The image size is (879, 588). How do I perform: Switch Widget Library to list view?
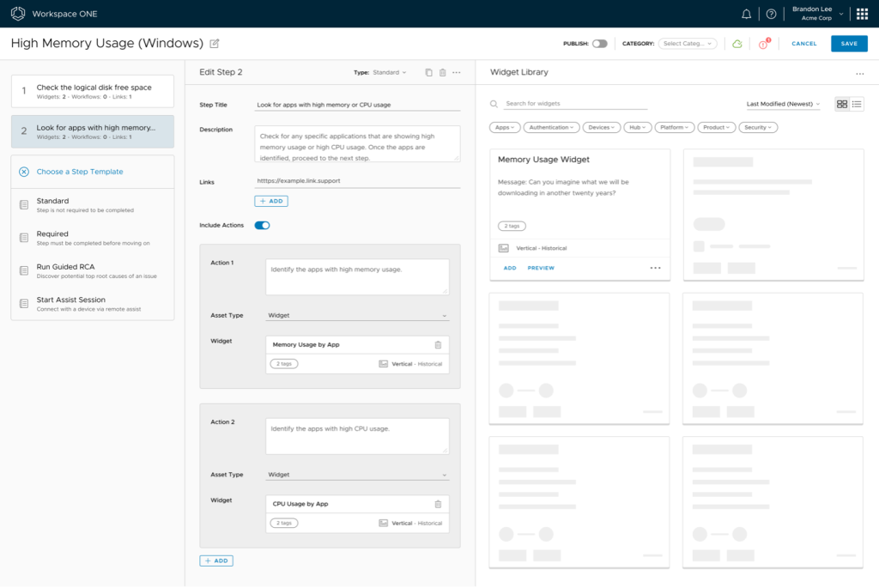(x=857, y=104)
